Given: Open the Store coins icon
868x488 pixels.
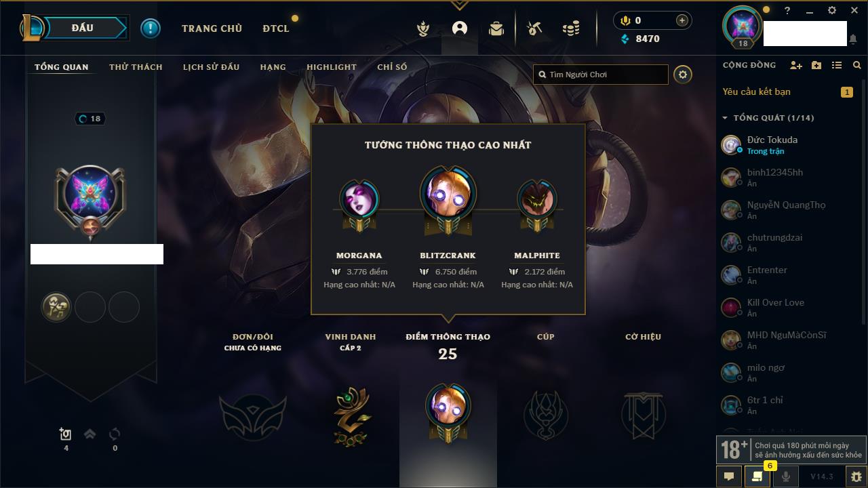Looking at the screenshot, I should [571, 28].
